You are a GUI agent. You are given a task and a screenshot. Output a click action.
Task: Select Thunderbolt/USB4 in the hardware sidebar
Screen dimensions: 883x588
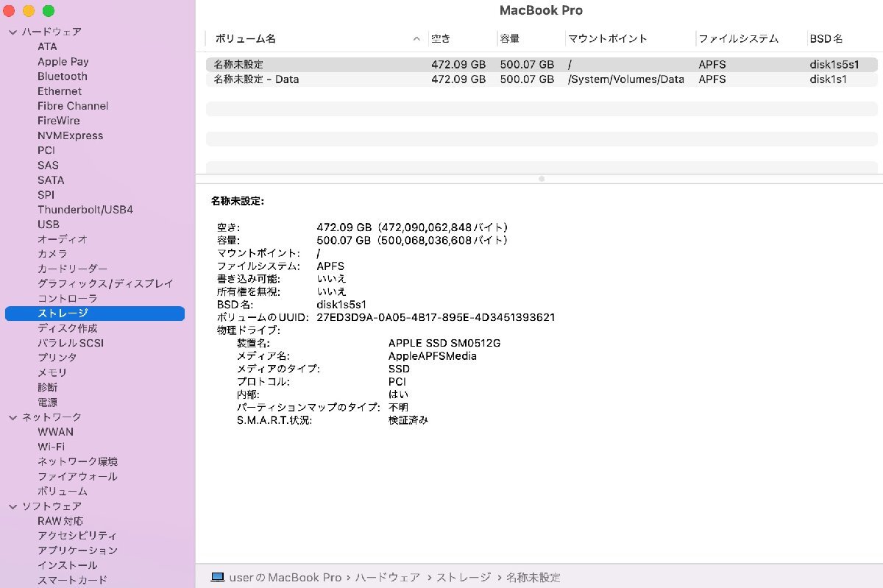85,209
